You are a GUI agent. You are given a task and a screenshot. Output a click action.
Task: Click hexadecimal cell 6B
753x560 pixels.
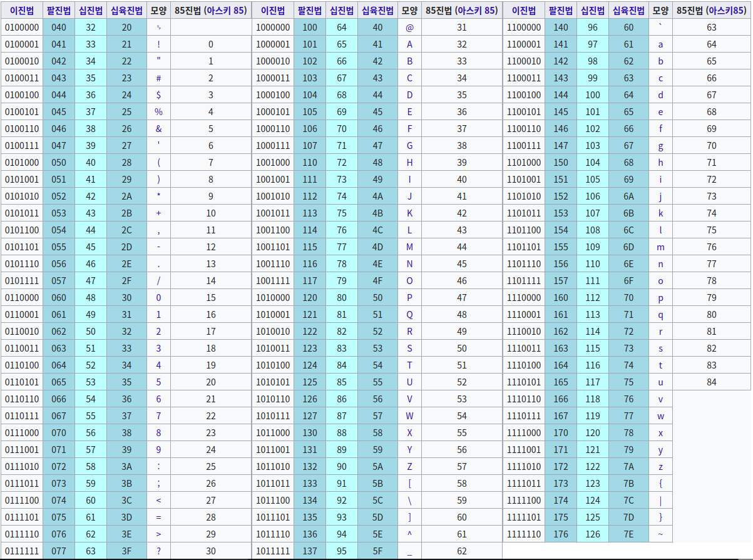pos(628,213)
